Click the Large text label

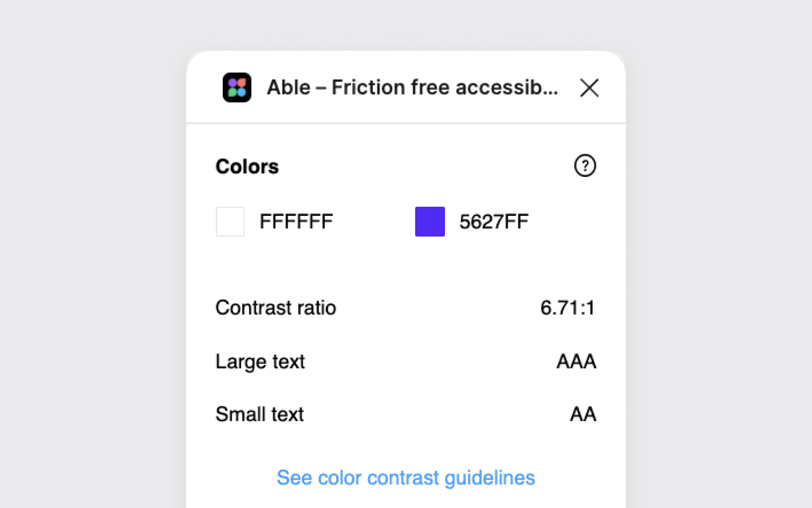click(x=260, y=361)
